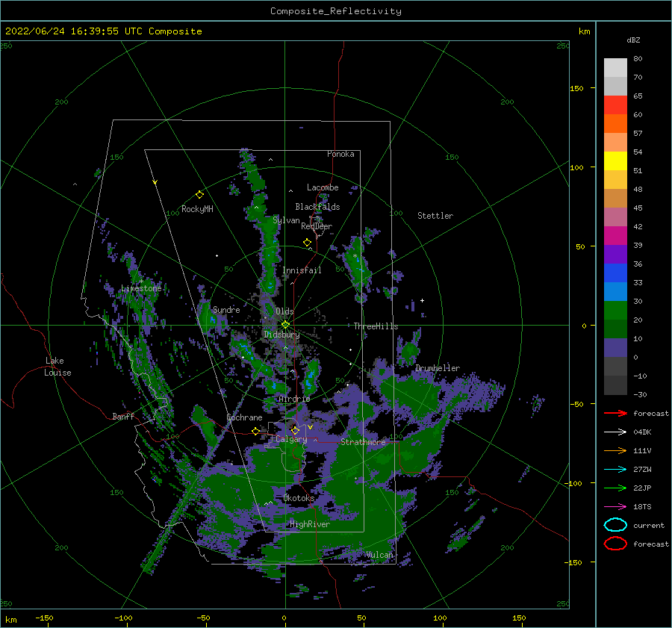
Task: Select the bright green legend swatch at 30
Action: (x=615, y=310)
